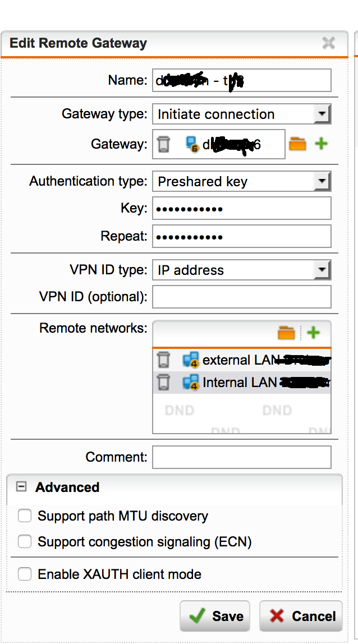This screenshot has width=358, height=644.
Task: Click green plus to add Gateway
Action: pos(321,144)
